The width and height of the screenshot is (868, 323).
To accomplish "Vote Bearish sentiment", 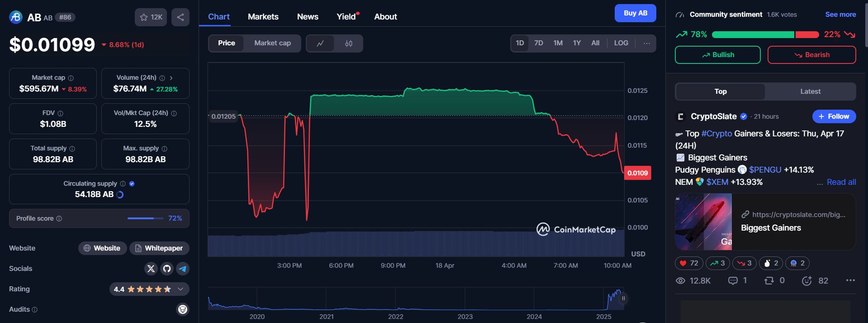I will 812,55.
